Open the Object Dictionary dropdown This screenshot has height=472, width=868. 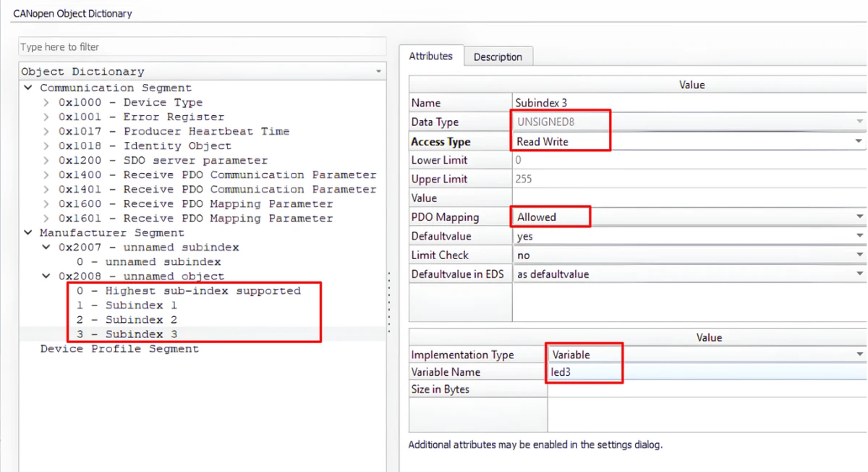(378, 72)
